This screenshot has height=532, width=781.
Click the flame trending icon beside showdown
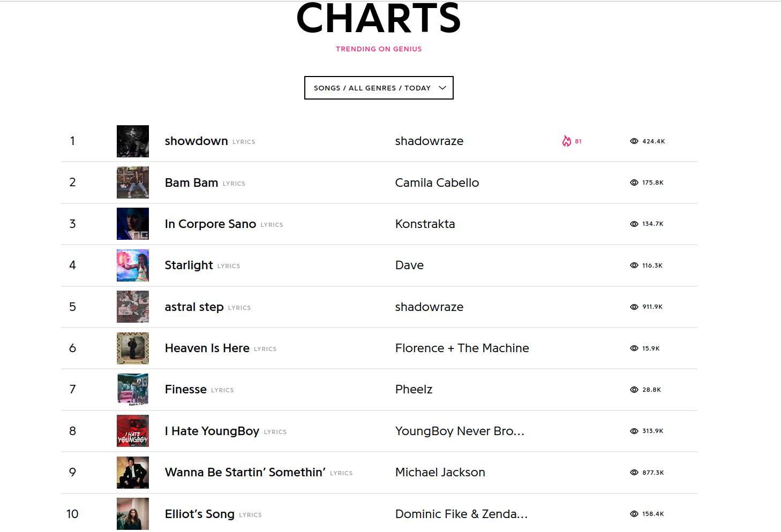(x=566, y=141)
